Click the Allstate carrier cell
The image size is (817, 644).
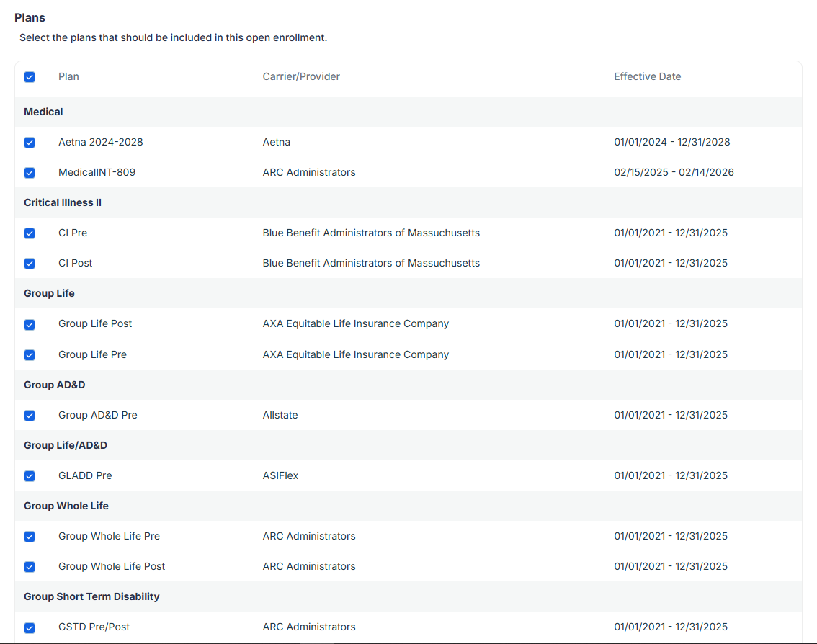coord(280,415)
